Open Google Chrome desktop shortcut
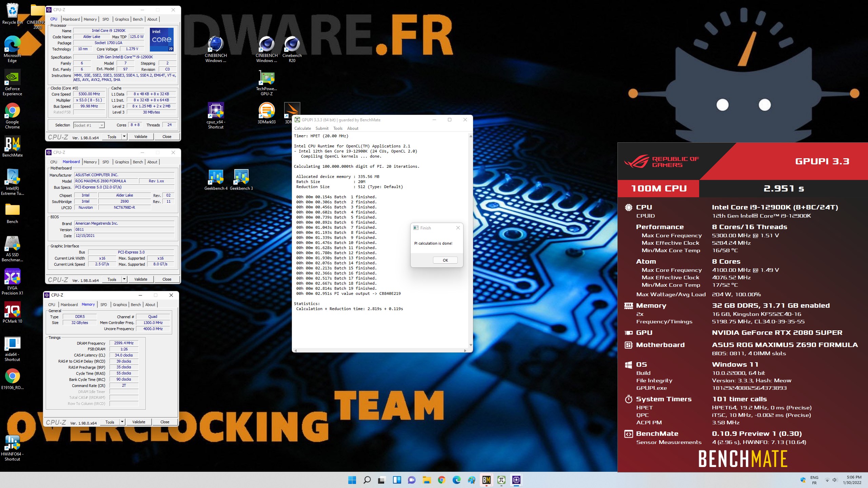868x488 pixels. 12,116
